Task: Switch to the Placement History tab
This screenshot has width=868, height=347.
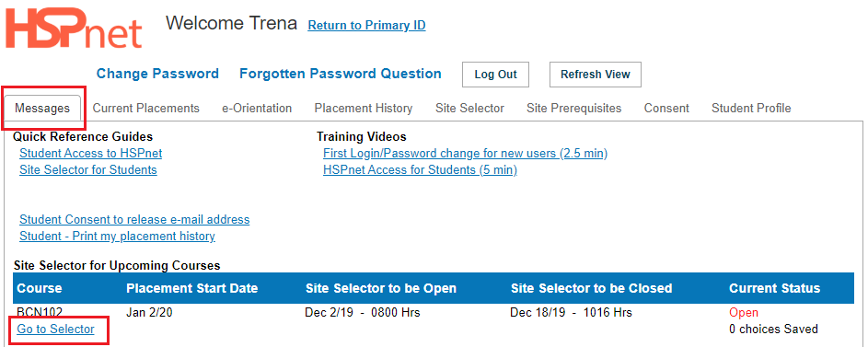Action: (364, 109)
